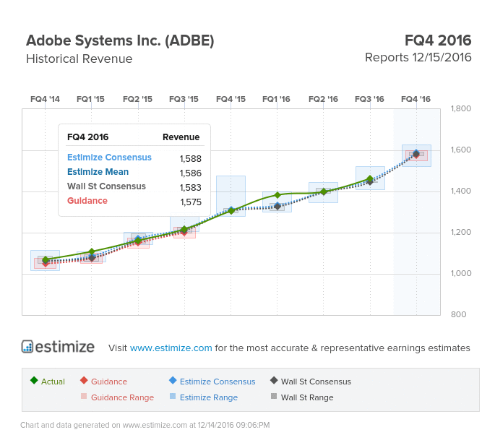Click the FQ4 '16 consensus data point
This screenshot has width=495, height=448.
tap(416, 154)
